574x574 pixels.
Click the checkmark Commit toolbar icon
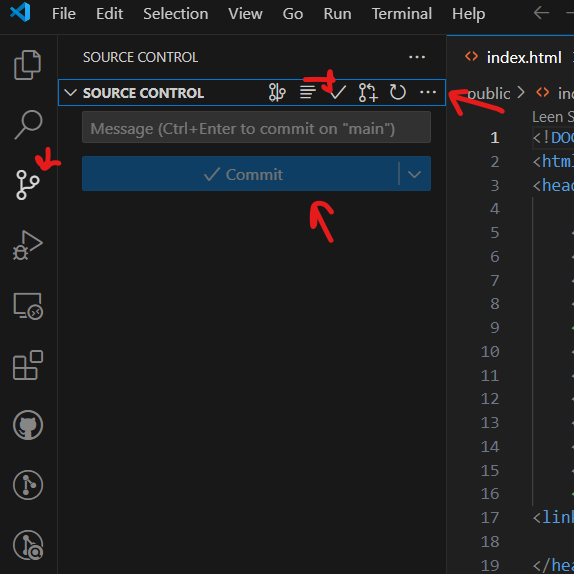(x=338, y=92)
